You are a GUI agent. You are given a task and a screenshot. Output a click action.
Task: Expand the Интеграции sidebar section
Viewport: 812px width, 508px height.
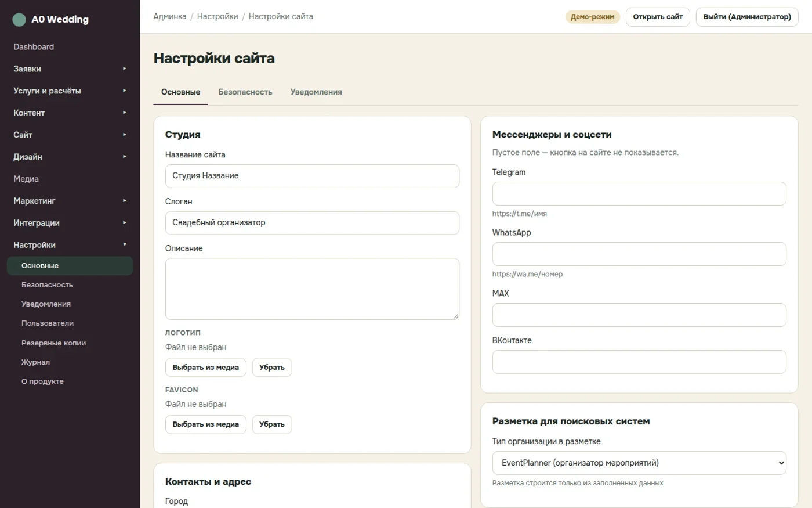pos(70,223)
